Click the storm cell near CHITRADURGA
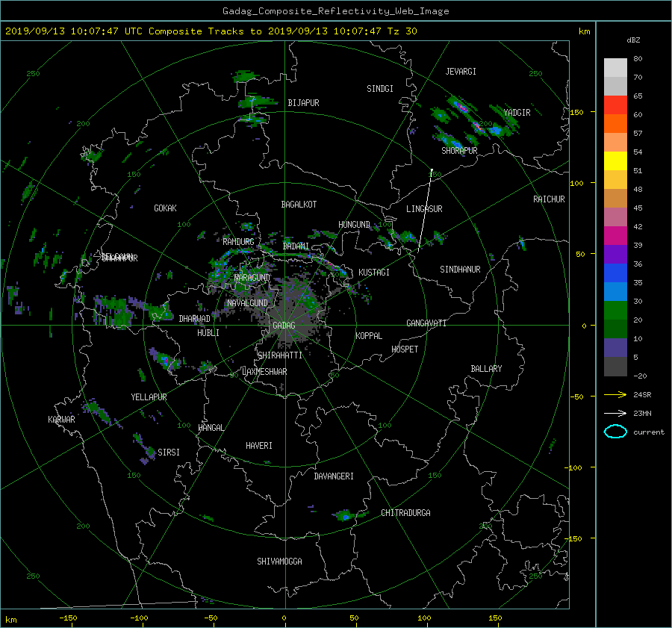The height and width of the screenshot is (628, 672). point(346,515)
